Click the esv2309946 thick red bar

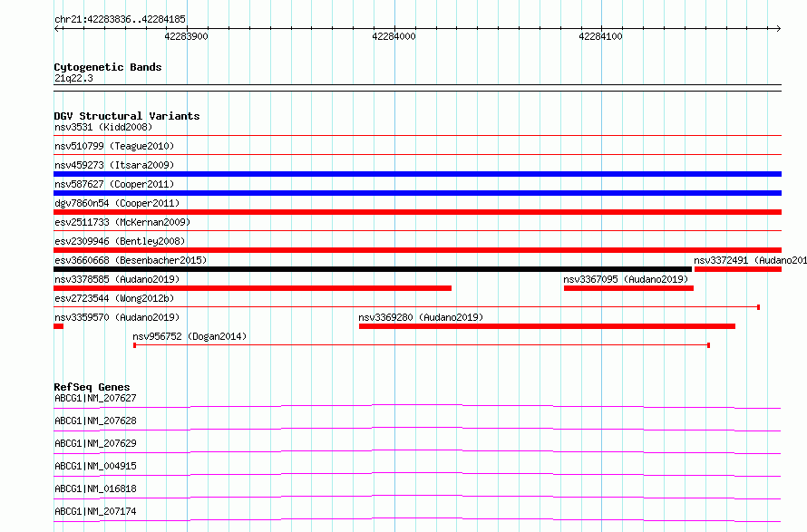point(417,250)
